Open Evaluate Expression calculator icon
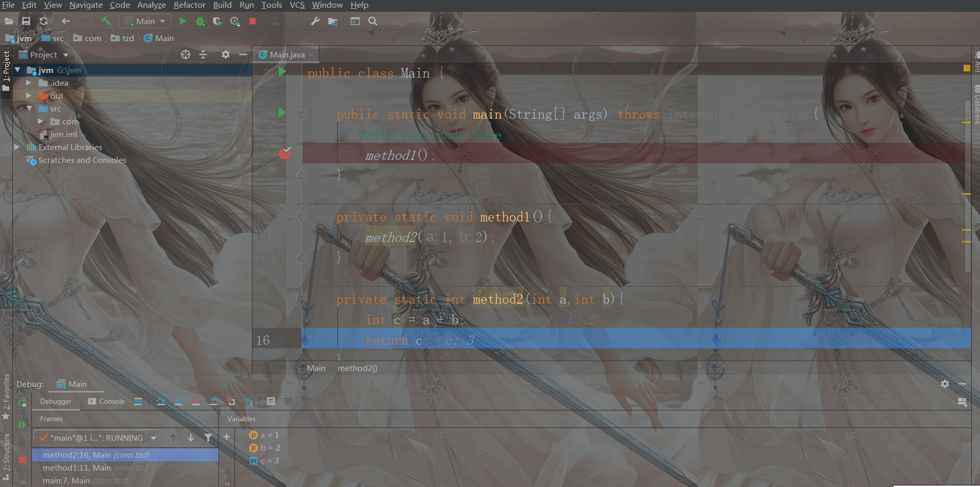The height and width of the screenshot is (487, 980). [x=271, y=401]
